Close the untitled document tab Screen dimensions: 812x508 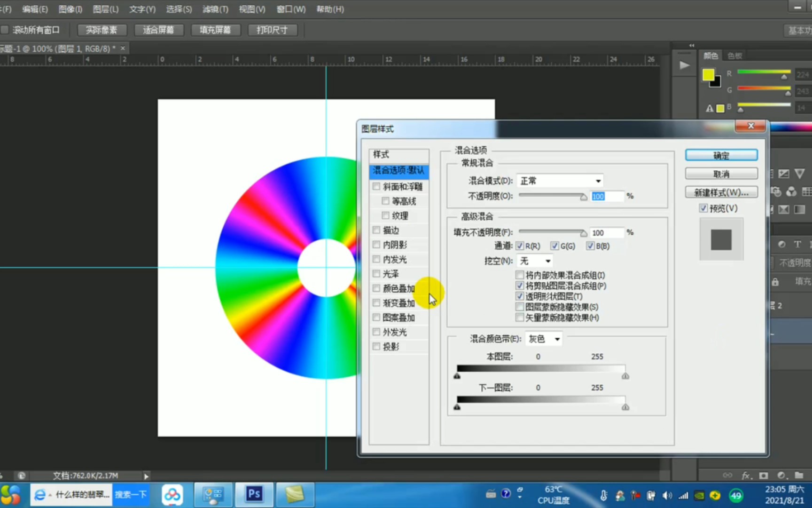click(123, 48)
